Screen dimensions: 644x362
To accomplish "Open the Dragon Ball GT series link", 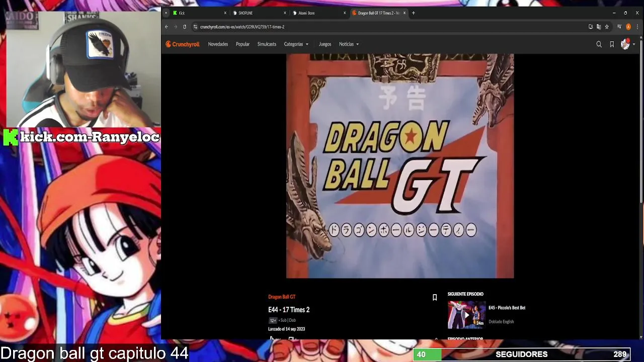I will point(282,297).
